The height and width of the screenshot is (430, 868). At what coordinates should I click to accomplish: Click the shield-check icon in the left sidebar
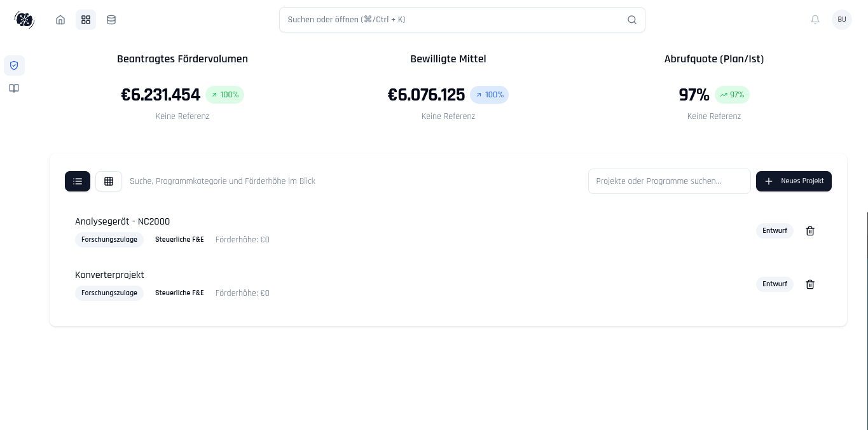point(14,66)
